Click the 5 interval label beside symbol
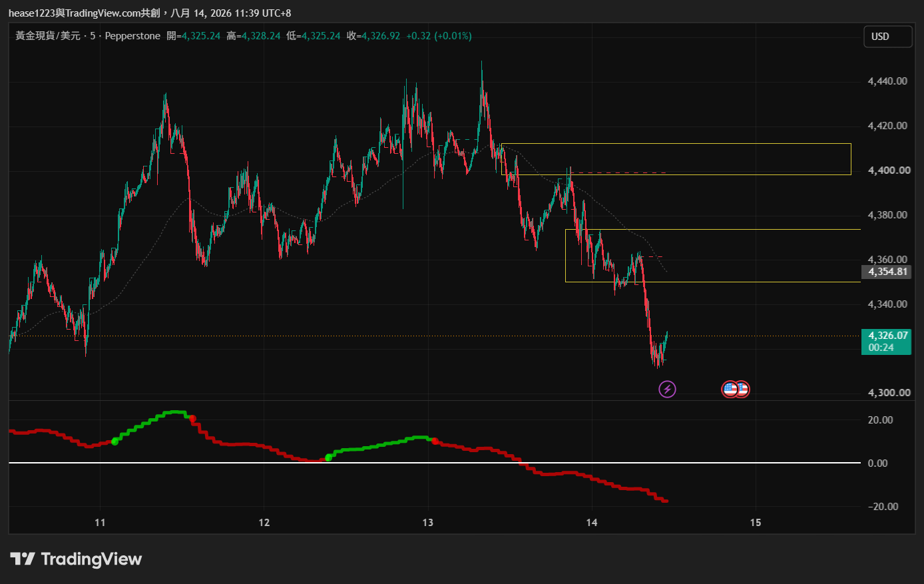924x584 pixels. (x=93, y=36)
